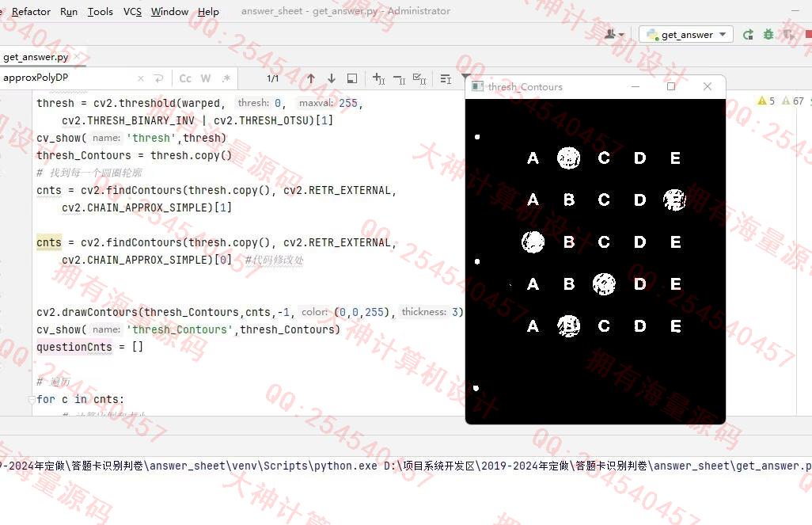Click the 1/1 match count label
812x525 pixels.
click(x=273, y=78)
